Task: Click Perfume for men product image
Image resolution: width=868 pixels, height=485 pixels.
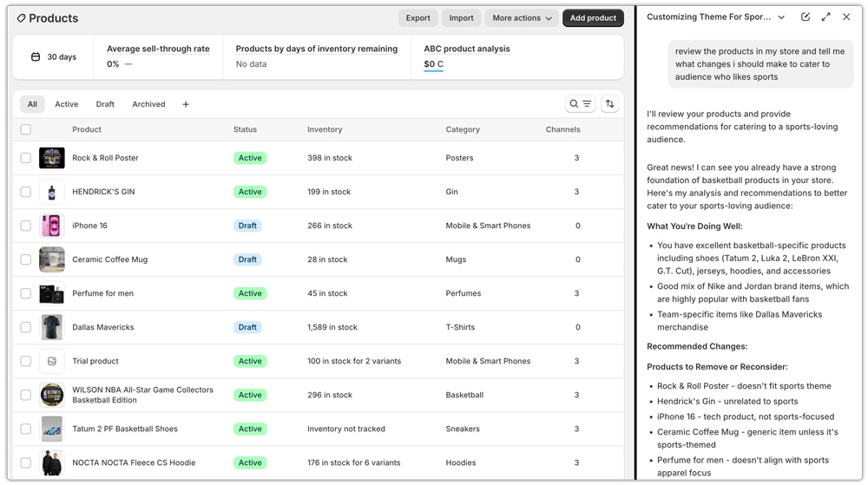Action: (52, 293)
